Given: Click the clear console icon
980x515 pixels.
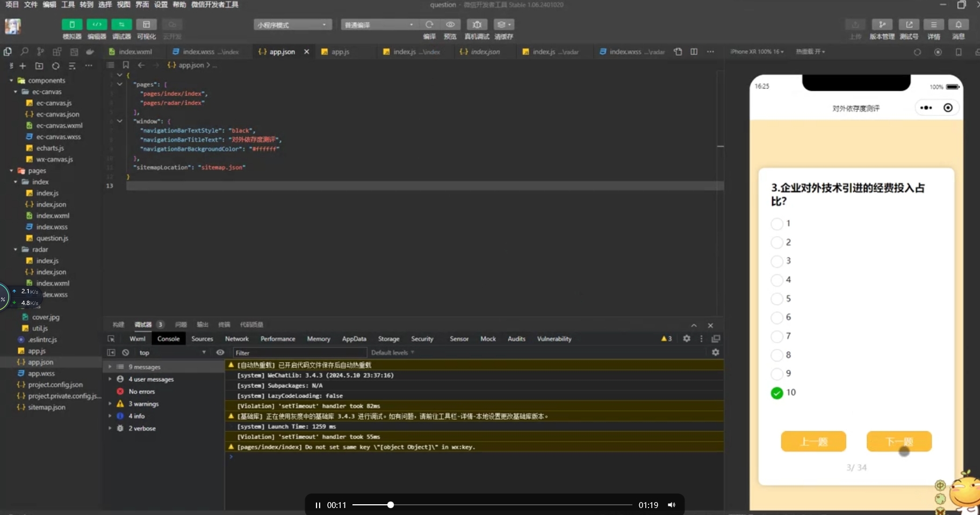Looking at the screenshot, I should (125, 353).
